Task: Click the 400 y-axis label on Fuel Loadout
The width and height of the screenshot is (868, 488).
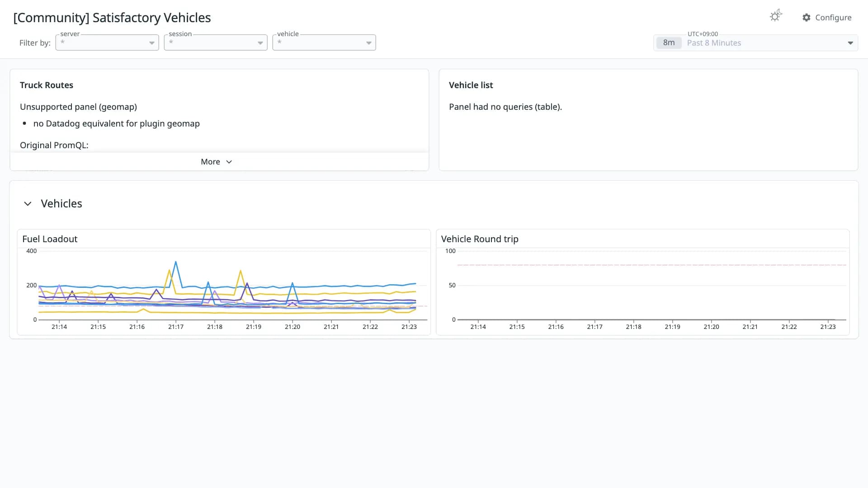Action: [x=32, y=251]
